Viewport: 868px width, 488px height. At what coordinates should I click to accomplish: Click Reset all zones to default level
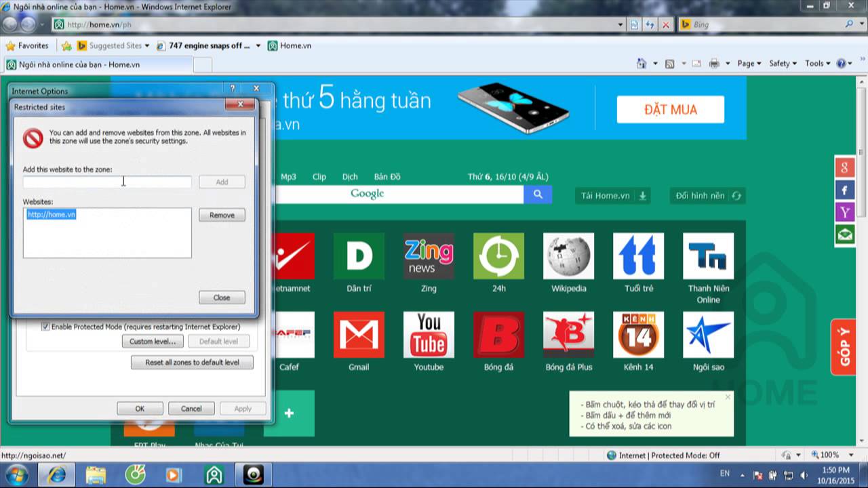192,363
